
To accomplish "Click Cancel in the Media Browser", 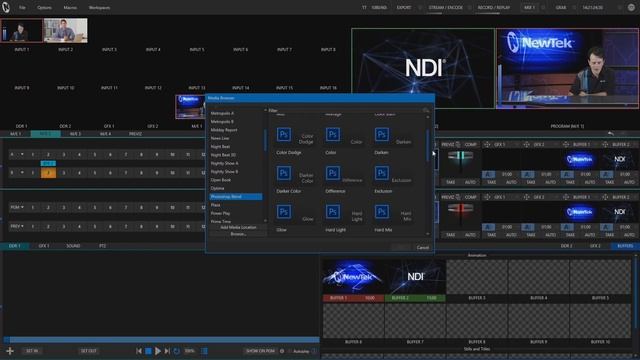I will (x=423, y=247).
